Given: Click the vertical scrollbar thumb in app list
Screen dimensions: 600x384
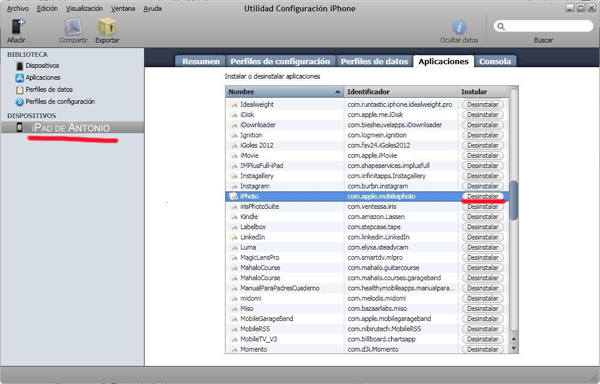Looking at the screenshot, I should (514, 200).
